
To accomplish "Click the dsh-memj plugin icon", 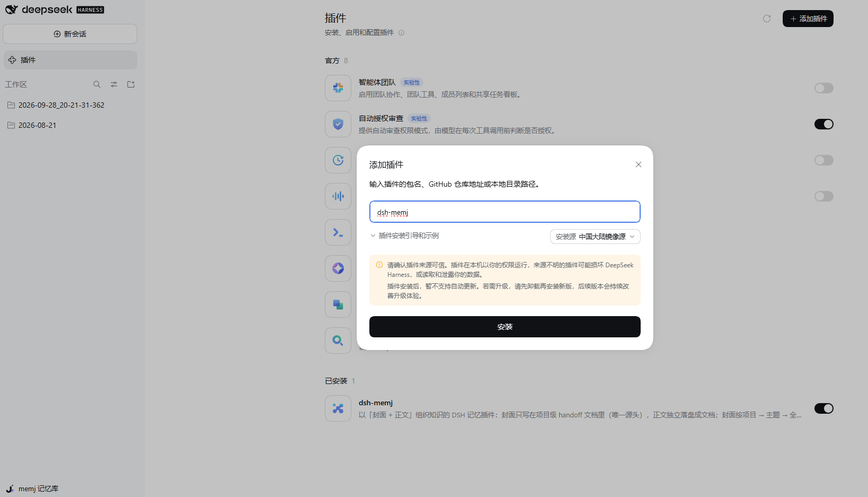I will pyautogui.click(x=338, y=408).
